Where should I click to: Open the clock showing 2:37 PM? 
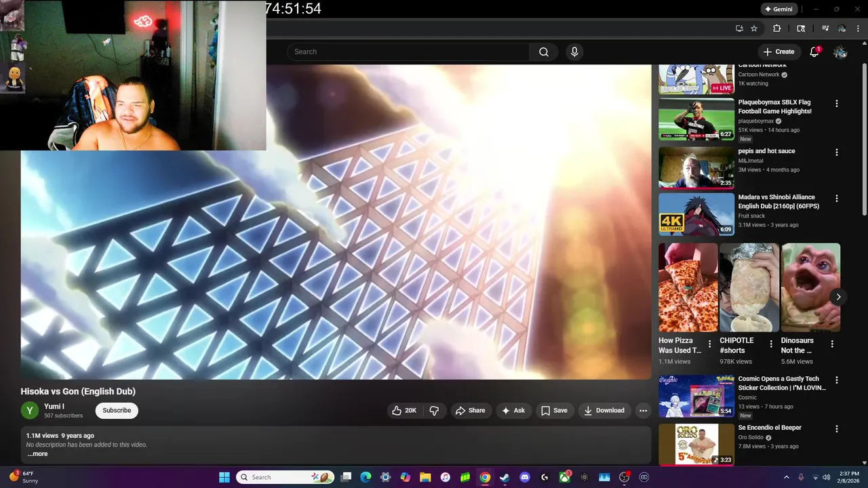[x=849, y=477]
